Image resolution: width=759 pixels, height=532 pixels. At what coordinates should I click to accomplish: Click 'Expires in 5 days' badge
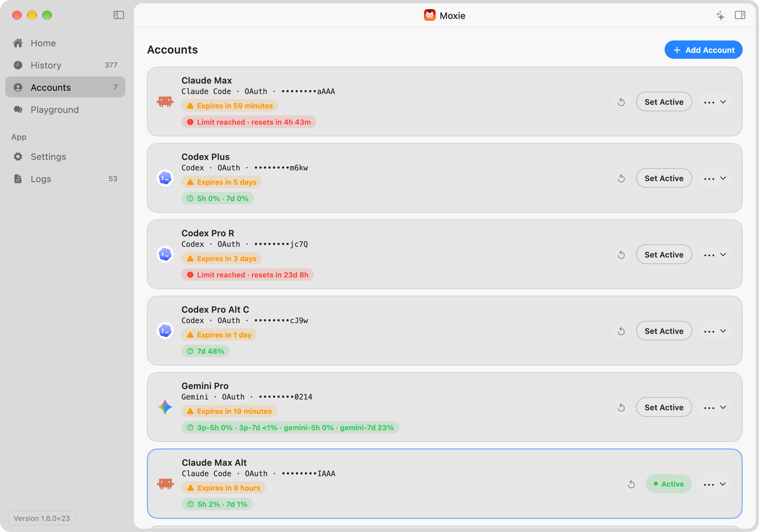[x=222, y=182]
